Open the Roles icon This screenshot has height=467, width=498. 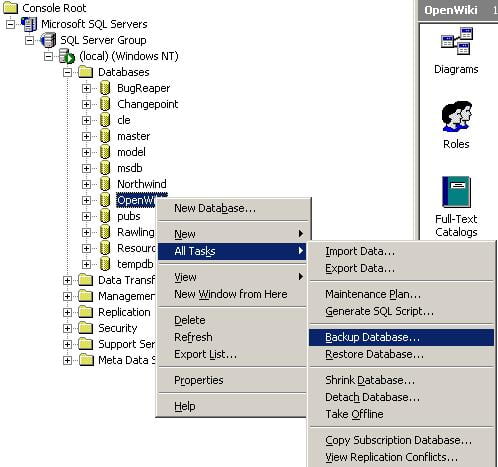pos(456,117)
